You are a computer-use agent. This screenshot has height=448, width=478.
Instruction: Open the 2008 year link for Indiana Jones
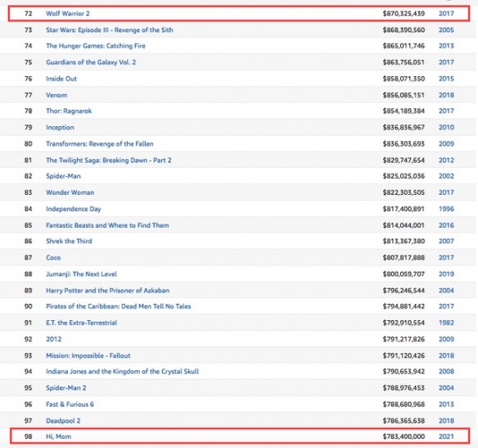pyautogui.click(x=446, y=372)
